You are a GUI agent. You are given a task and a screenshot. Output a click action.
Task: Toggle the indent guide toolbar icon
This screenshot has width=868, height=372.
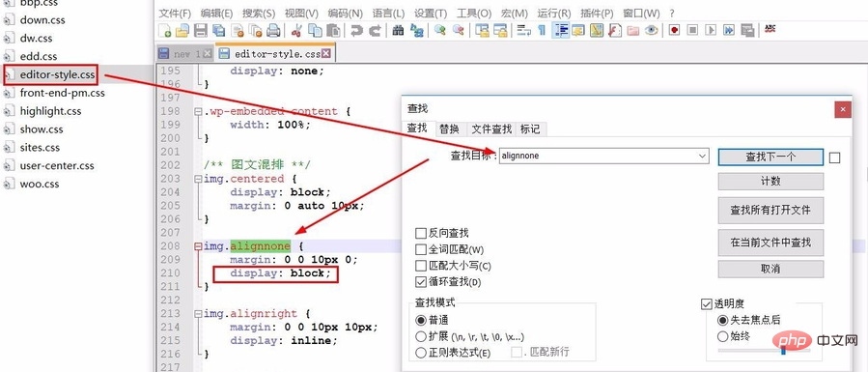point(561,31)
